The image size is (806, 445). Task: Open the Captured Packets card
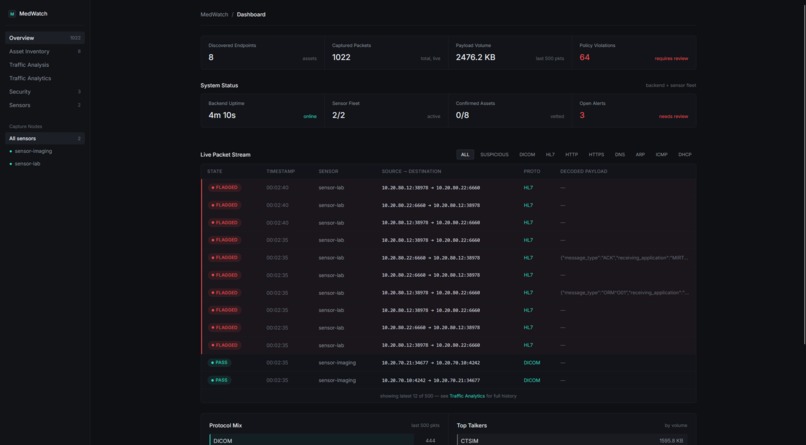pos(386,52)
